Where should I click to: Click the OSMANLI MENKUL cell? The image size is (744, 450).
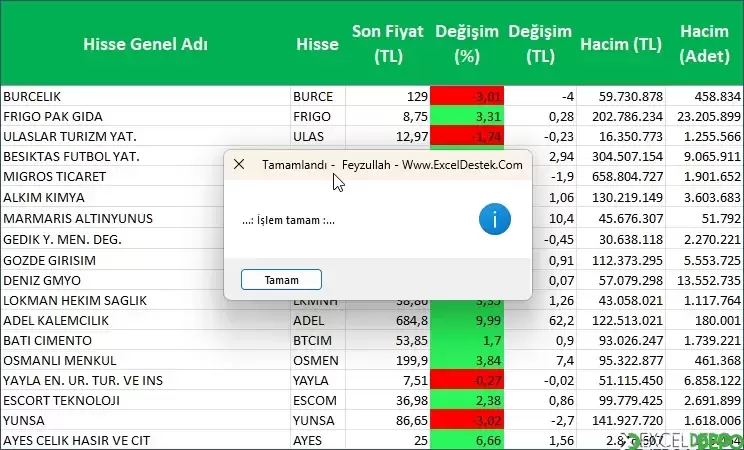click(x=145, y=360)
